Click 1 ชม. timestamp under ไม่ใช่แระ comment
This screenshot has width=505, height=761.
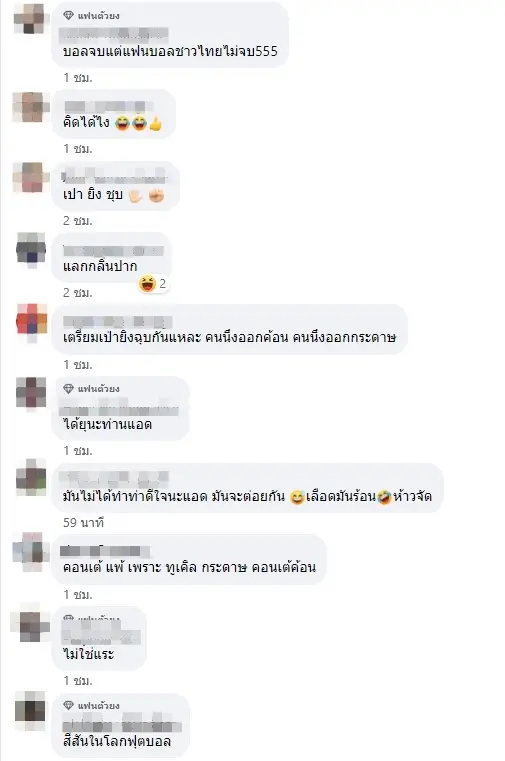(78, 681)
